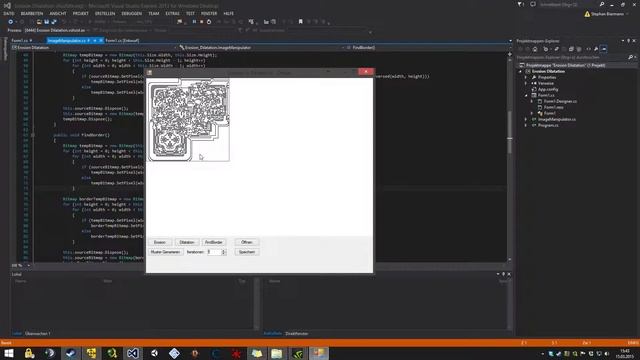Expand Form1.Designer.cs in the tree
The width and height of the screenshot is (640, 360).
pos(532,101)
